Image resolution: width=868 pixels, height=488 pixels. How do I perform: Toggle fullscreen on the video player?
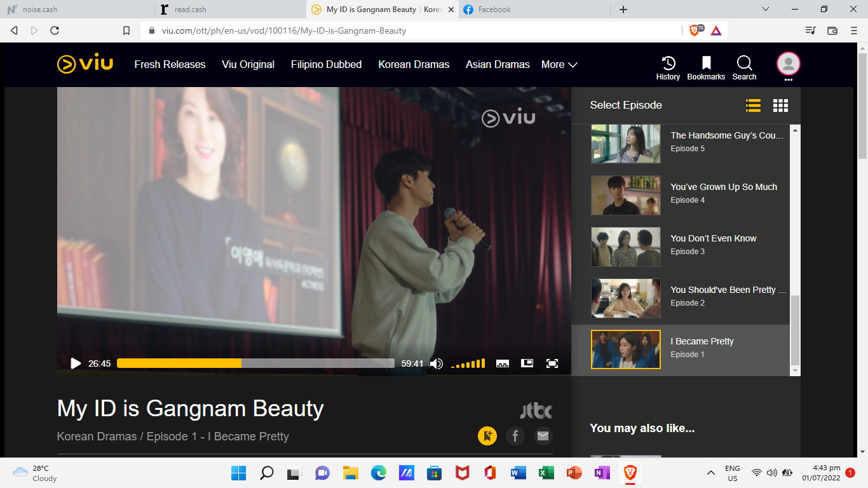552,363
